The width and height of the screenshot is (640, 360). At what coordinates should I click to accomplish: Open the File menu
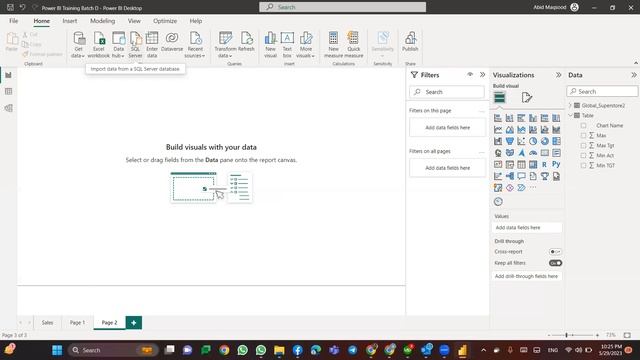point(13,21)
